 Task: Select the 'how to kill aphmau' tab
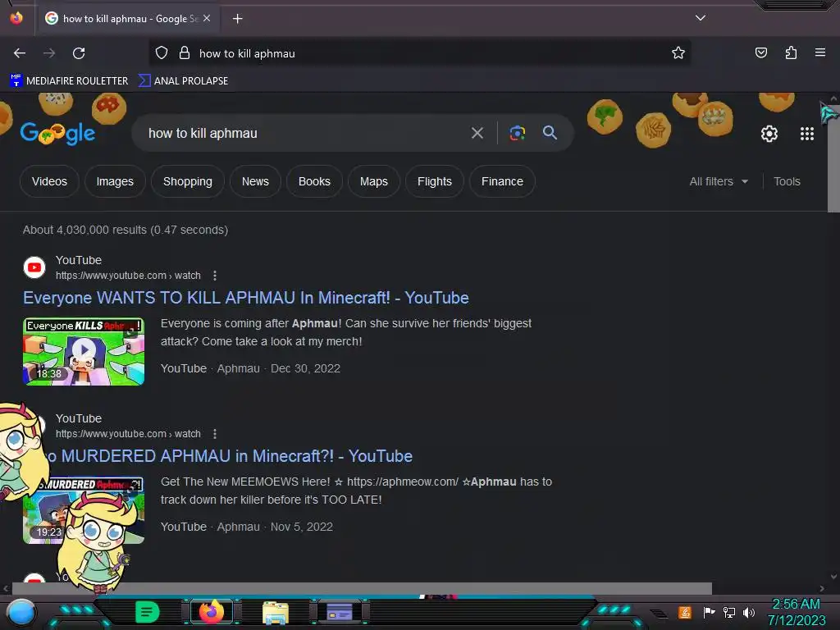(127, 19)
